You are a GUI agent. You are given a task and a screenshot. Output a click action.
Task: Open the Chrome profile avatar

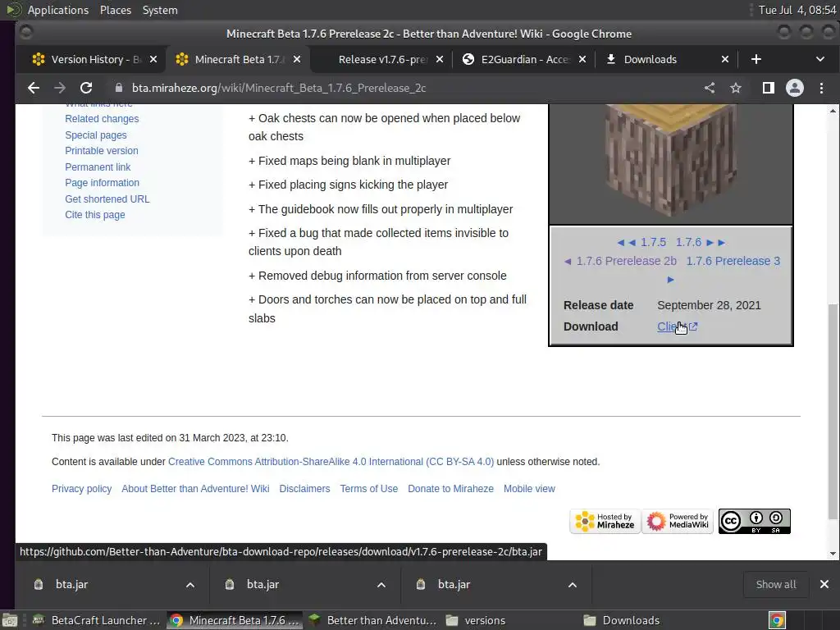[794, 88]
